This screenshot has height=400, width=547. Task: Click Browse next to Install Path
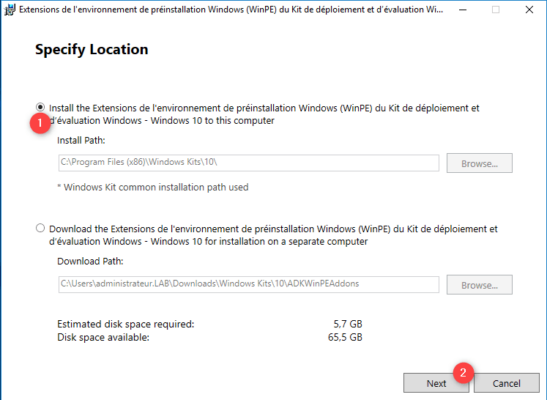pos(479,163)
